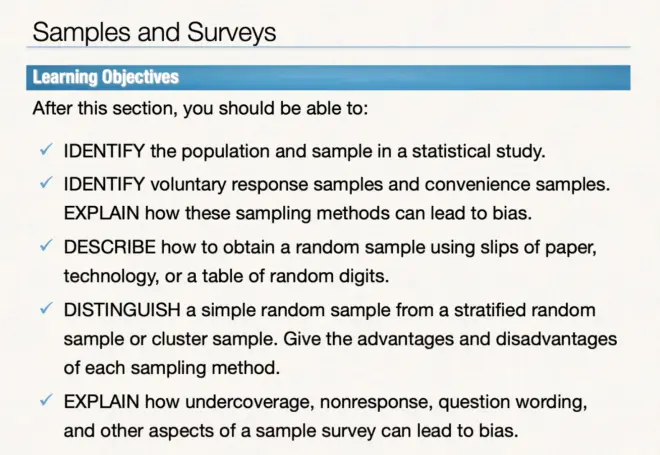Click the checkmark beside IDENTIFY the population

pos(46,149)
